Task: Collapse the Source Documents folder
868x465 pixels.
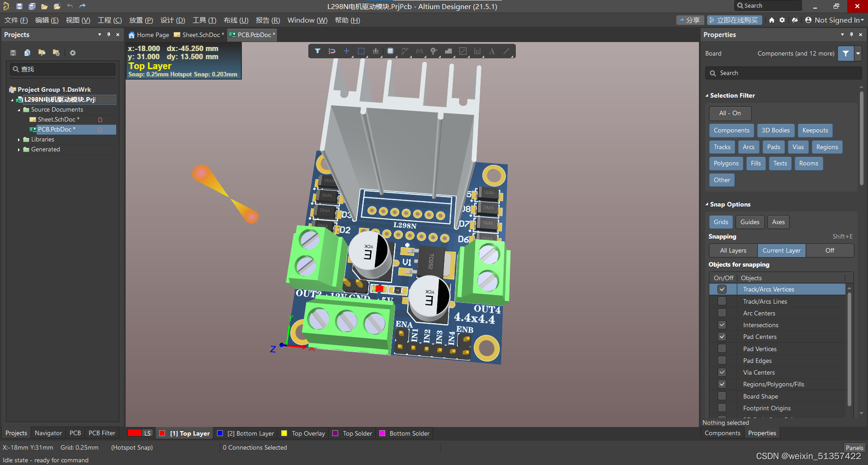Action: click(19, 110)
